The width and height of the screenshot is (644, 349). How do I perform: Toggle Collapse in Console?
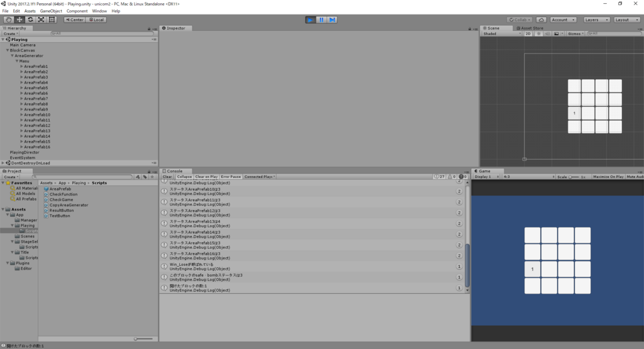(x=184, y=177)
